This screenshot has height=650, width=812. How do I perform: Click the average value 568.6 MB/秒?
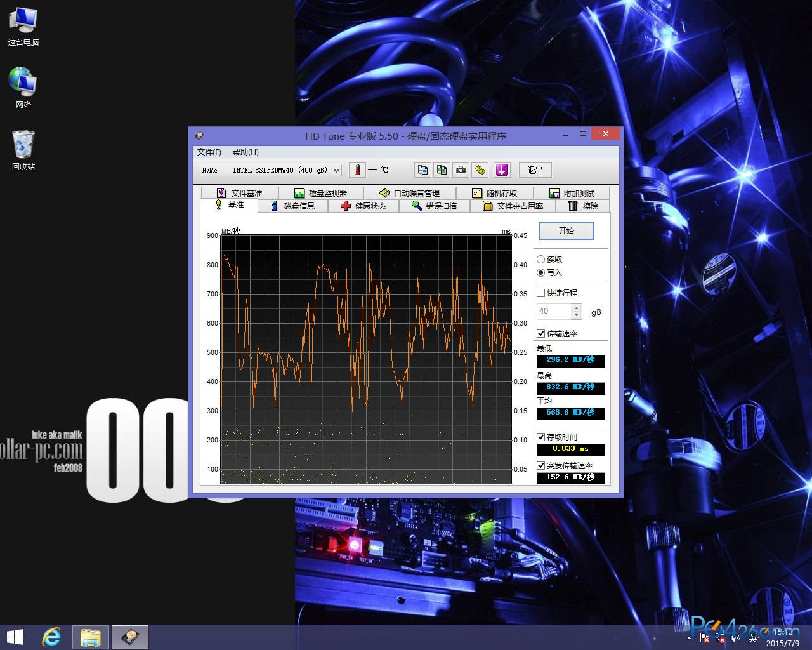570,413
